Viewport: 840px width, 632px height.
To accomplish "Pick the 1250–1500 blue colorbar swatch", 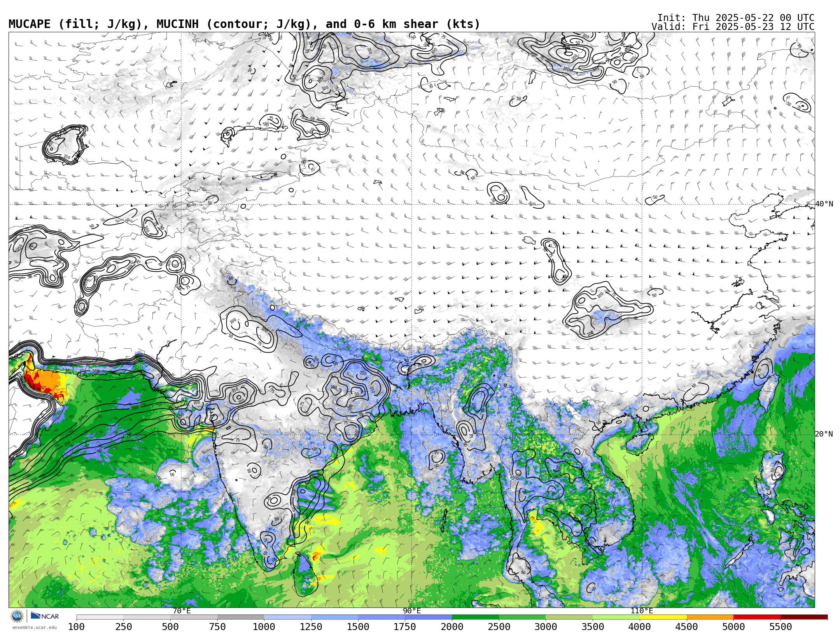I will click(x=334, y=617).
